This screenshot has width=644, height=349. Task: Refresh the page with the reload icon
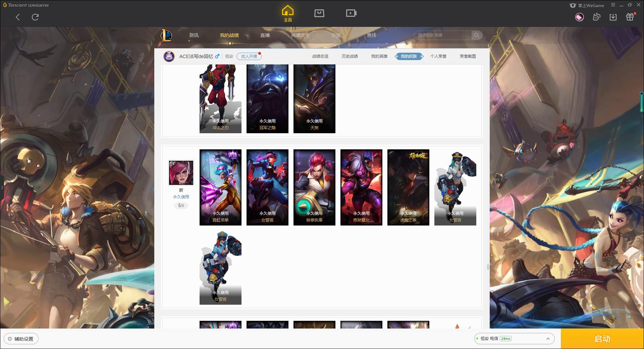point(35,17)
